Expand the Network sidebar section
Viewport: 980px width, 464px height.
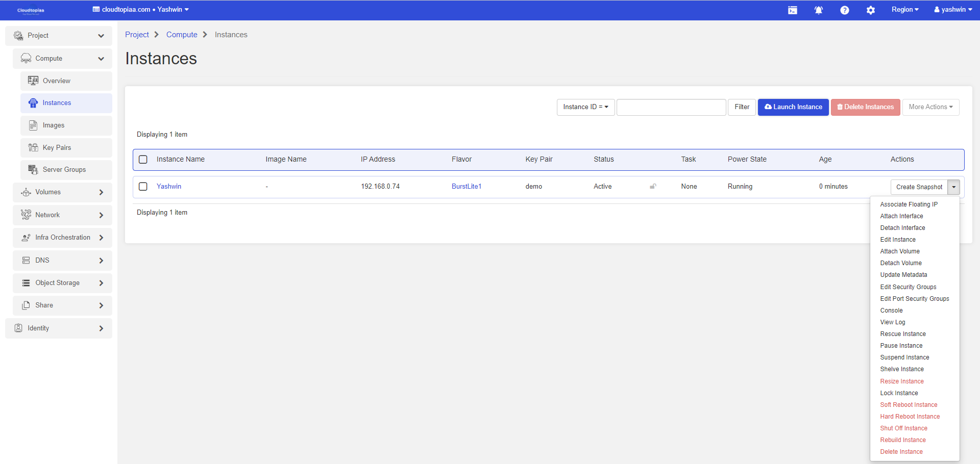click(x=62, y=215)
